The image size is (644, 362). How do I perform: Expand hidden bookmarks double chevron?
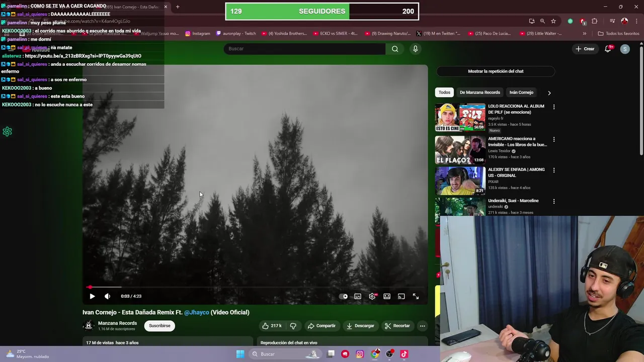[x=584, y=34]
